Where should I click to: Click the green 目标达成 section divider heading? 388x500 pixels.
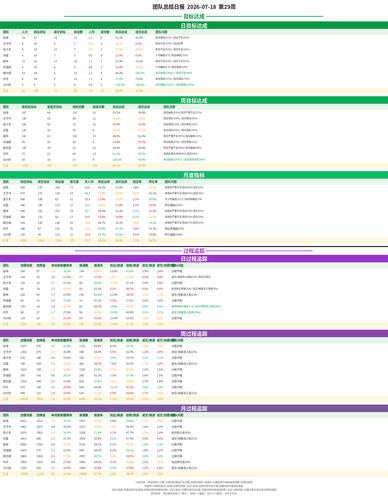[x=194, y=16]
